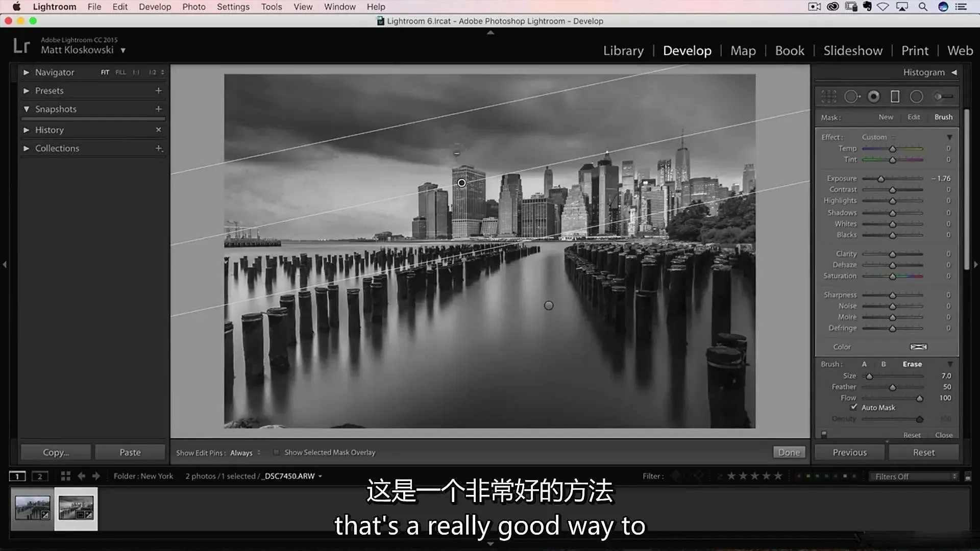Click the large Reset button
Image resolution: width=980 pixels, height=551 pixels.
click(924, 453)
